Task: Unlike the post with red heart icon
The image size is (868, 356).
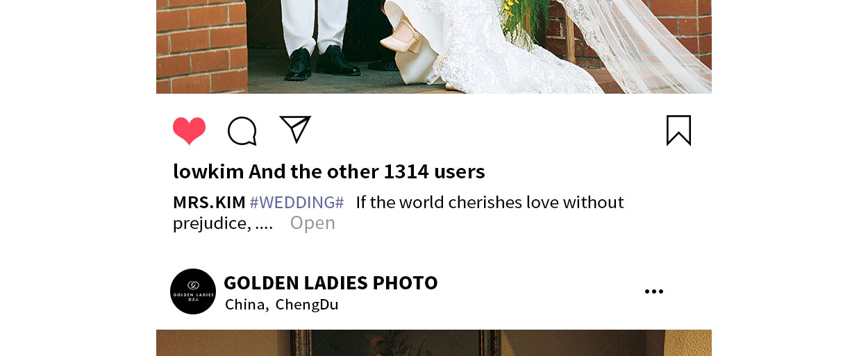Action: tap(189, 131)
